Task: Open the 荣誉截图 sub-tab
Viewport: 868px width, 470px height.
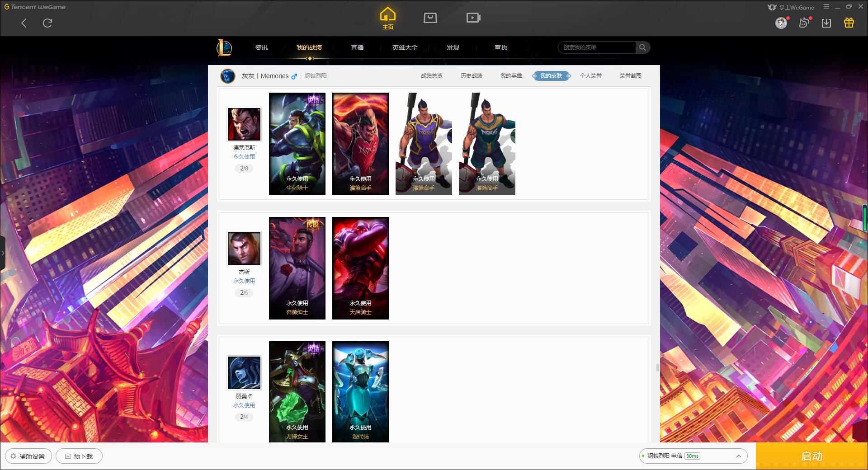Action: pos(631,76)
